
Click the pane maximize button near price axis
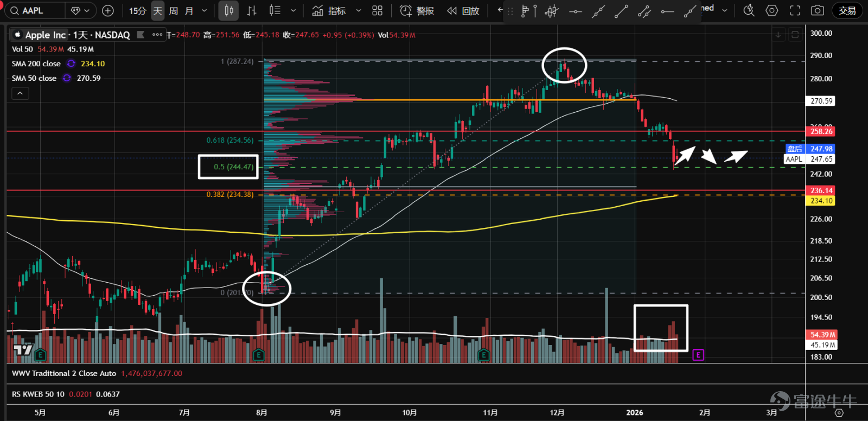click(x=795, y=35)
